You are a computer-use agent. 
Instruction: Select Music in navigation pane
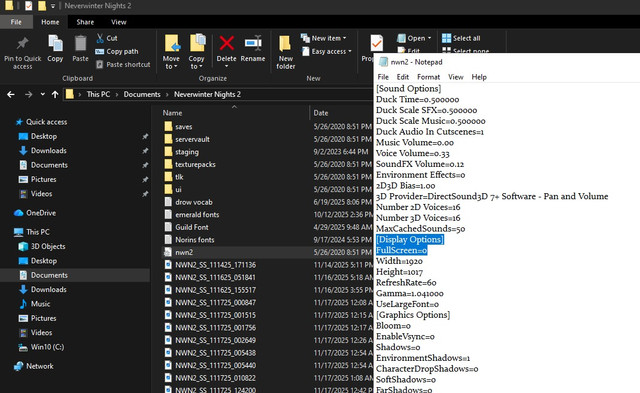35,304
